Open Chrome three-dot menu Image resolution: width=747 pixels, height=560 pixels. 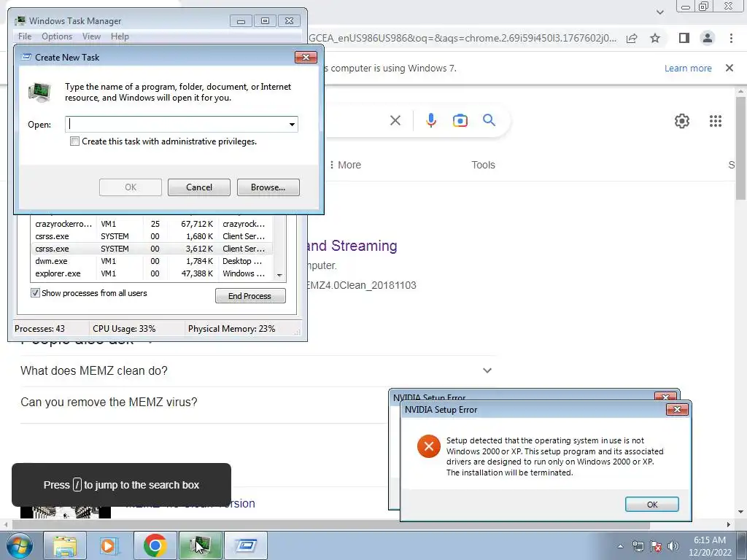(731, 38)
